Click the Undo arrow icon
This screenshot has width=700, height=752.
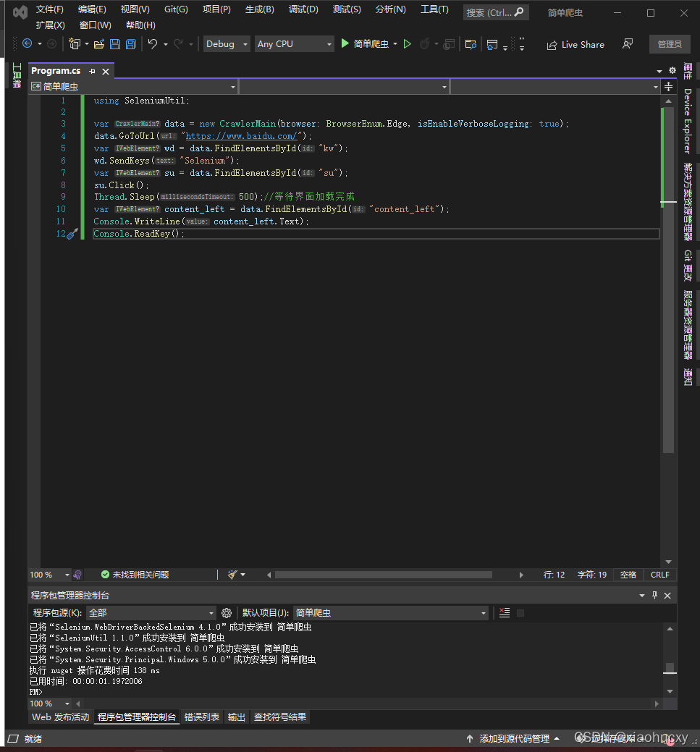(x=153, y=44)
